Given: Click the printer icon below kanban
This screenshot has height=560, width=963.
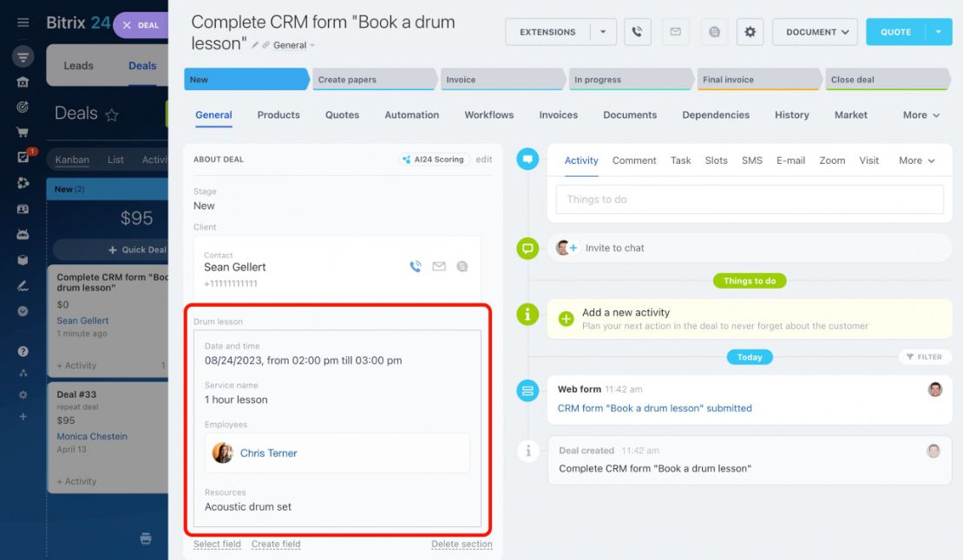Looking at the screenshot, I should (146, 538).
